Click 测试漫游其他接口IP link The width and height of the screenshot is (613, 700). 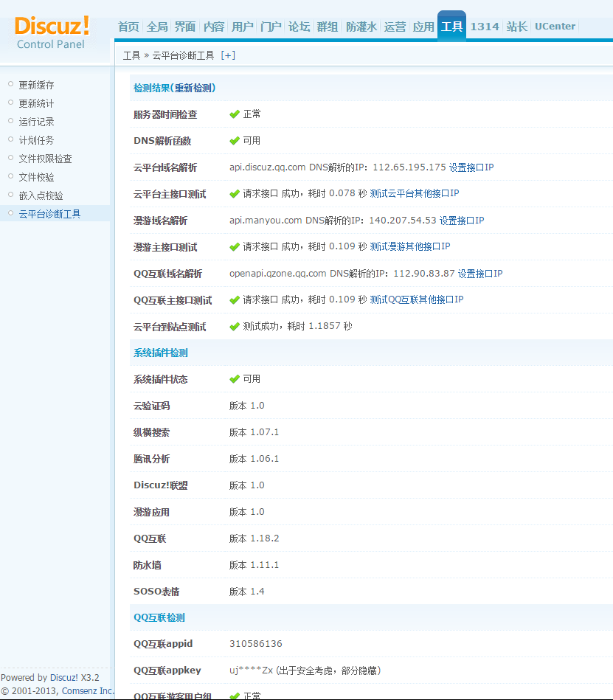pos(410,246)
